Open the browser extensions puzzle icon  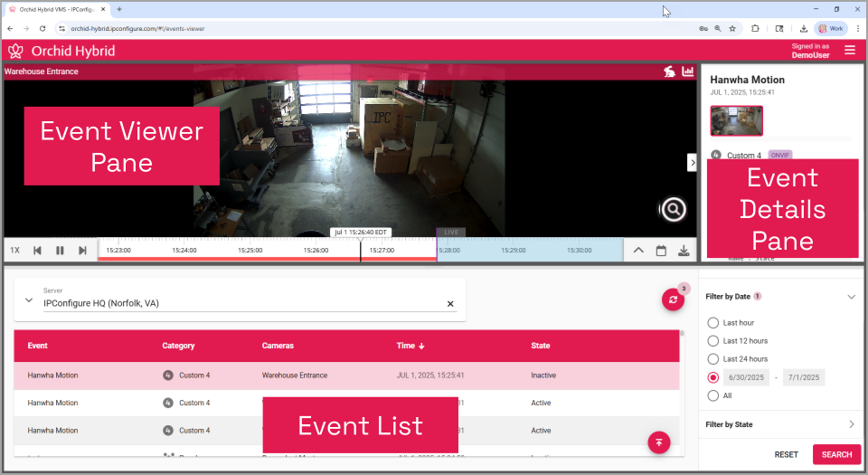[x=755, y=28]
